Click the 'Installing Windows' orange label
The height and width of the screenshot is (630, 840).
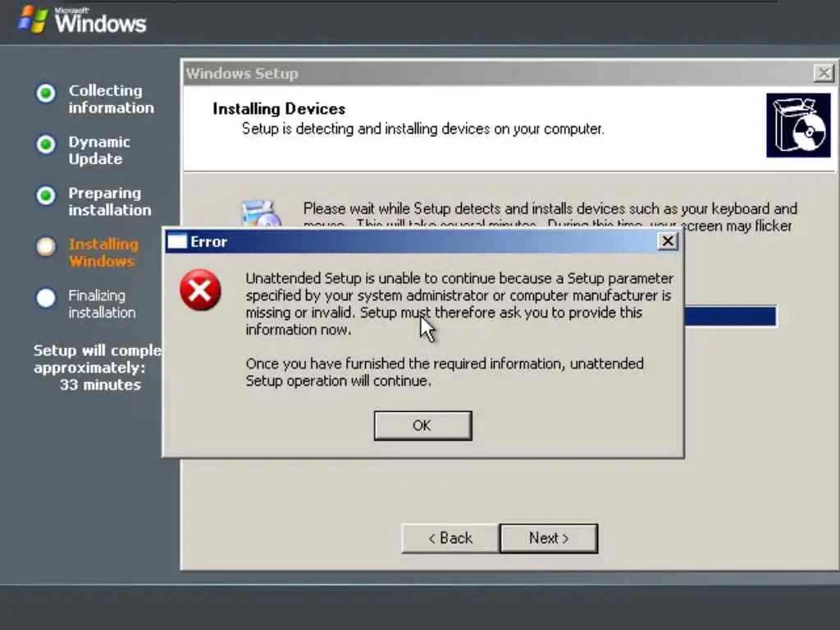103,253
